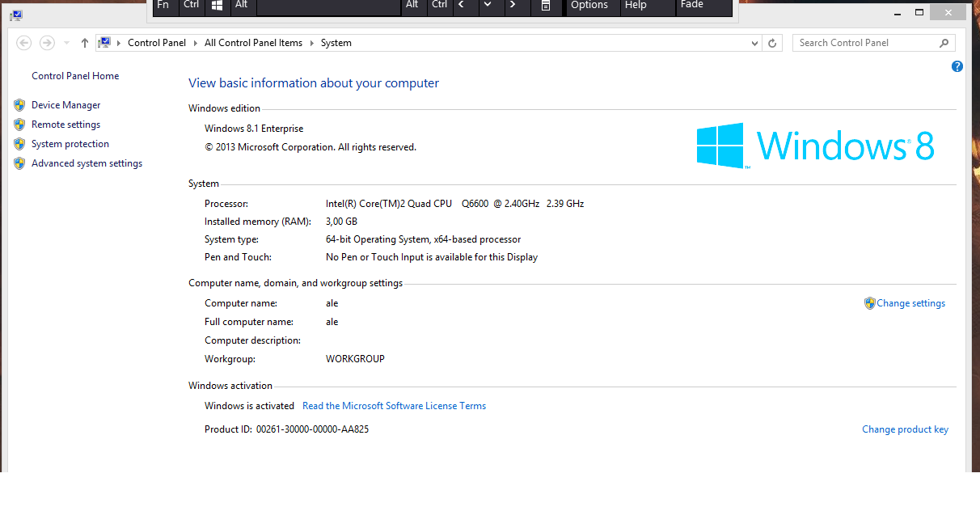Click the search magnifier icon
Image resolution: width=980 pixels, height=524 pixels.
[x=944, y=43]
